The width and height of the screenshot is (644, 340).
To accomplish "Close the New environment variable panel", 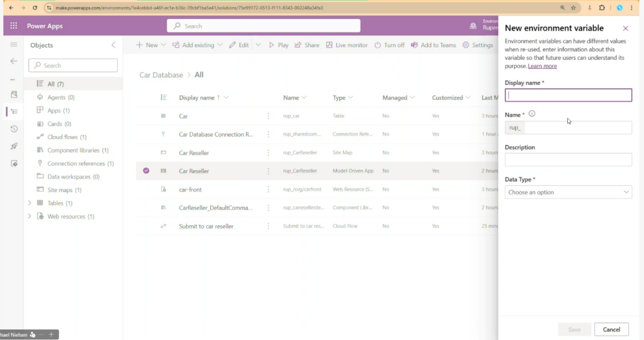I will click(625, 28).
